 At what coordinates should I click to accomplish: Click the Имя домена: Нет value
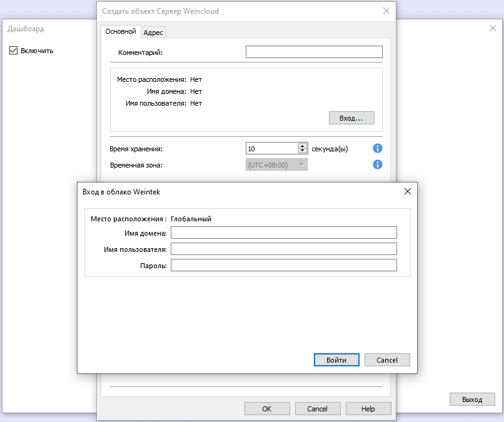(x=196, y=91)
